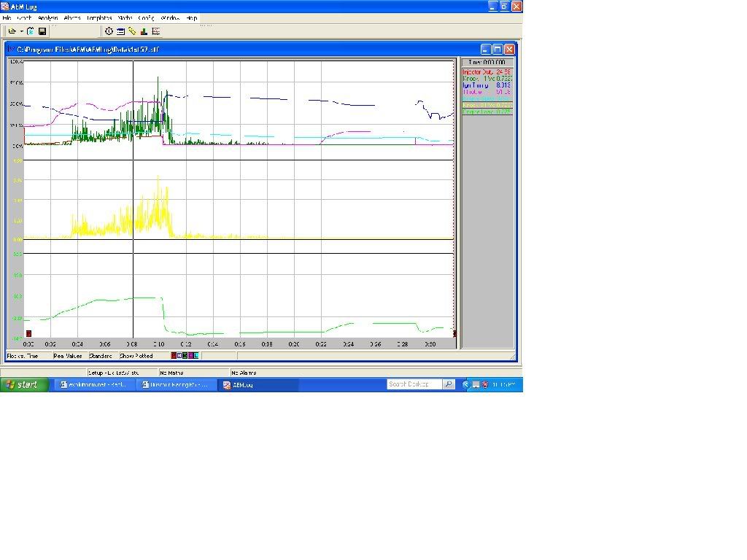Open the Windows start button
The image size is (747, 560).
[24, 384]
